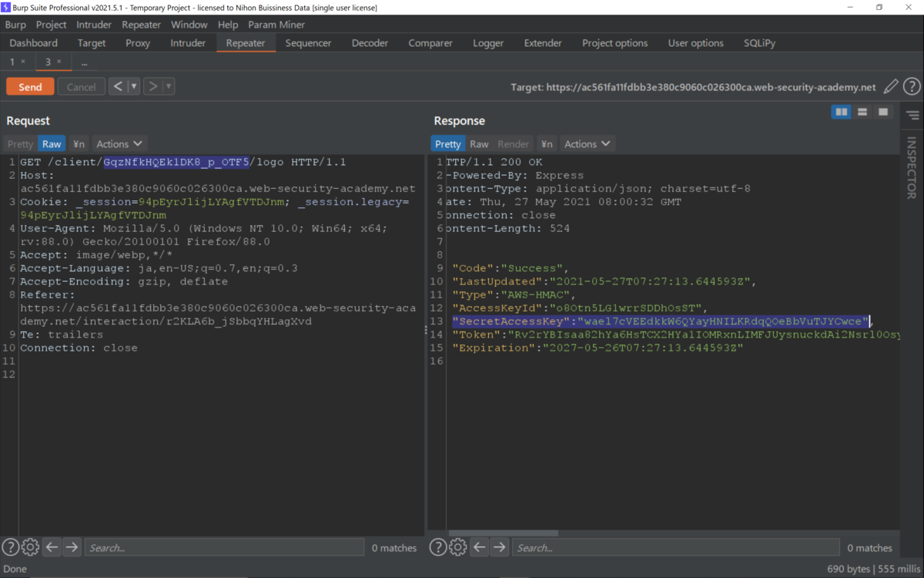Open the Param Miner menu
924x578 pixels.
[x=276, y=25]
